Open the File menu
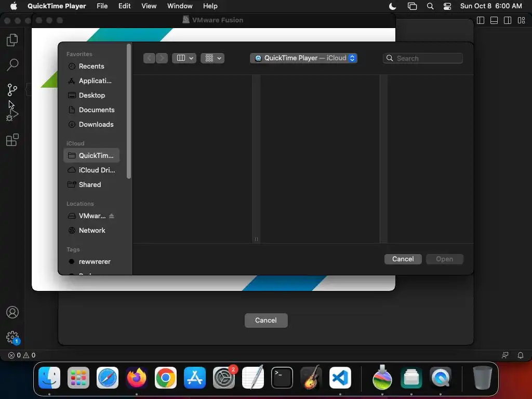This screenshot has height=399, width=532. coord(102,6)
